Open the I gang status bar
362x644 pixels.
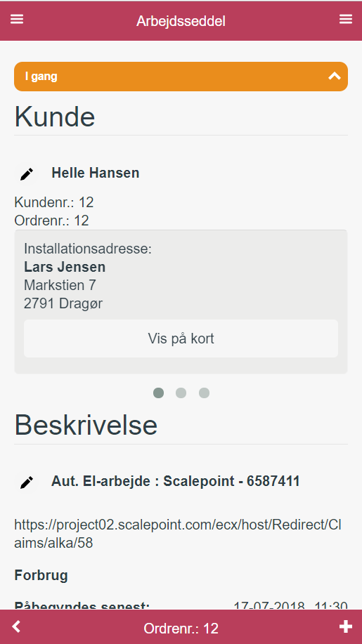(181, 77)
